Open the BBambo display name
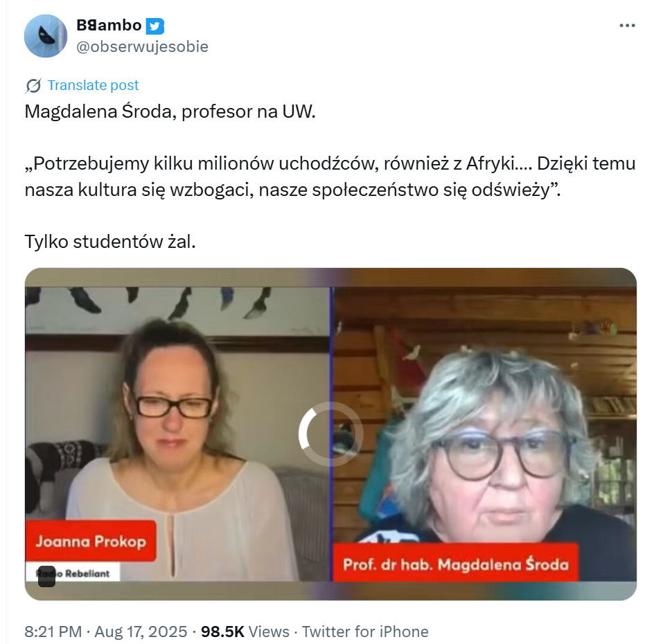The image size is (654, 644). [x=109, y=26]
